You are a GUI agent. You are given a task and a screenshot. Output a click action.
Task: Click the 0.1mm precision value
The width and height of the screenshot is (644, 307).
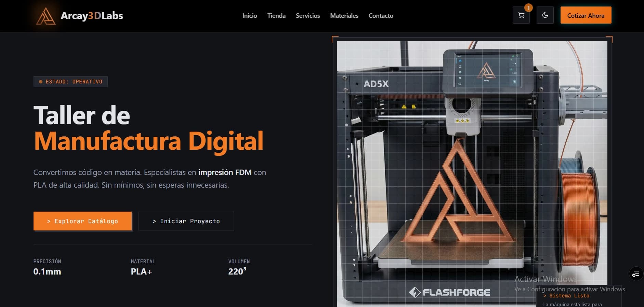[47, 272]
